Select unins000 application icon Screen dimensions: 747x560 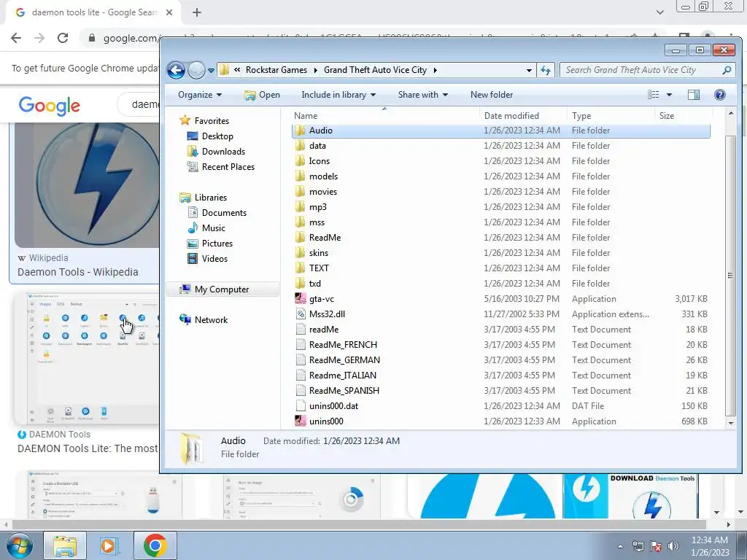(x=300, y=421)
